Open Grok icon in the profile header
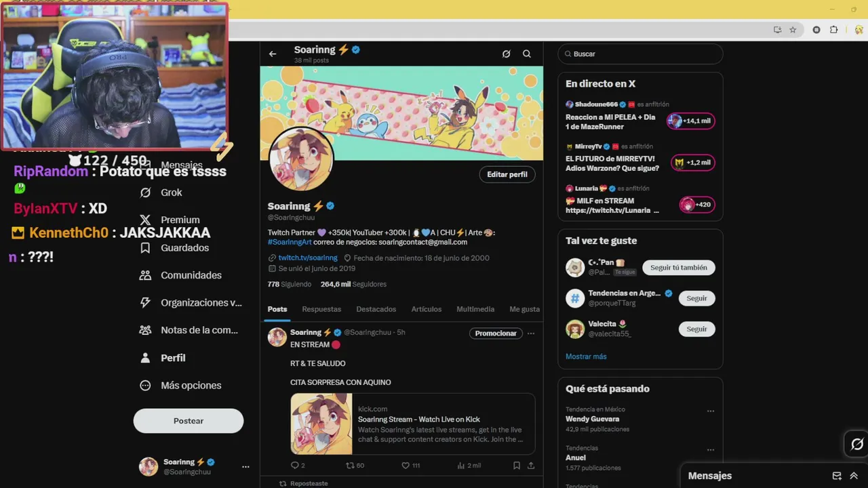 tap(506, 54)
